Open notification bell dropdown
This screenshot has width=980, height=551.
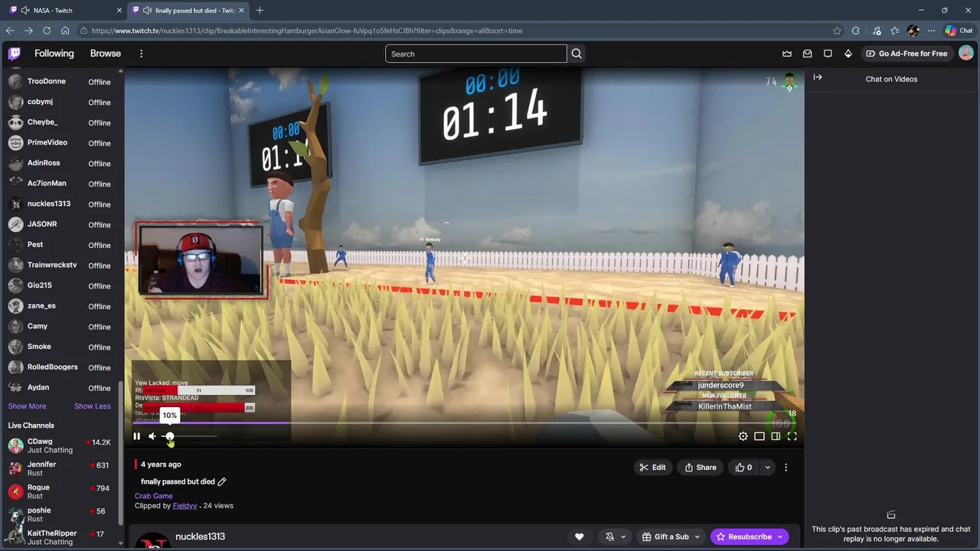pos(615,536)
